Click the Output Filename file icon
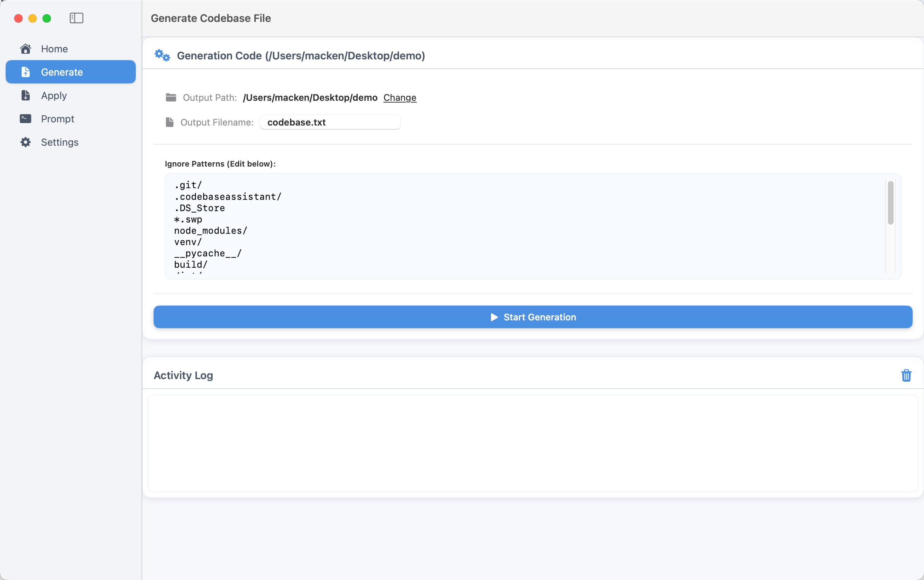Viewport: 924px width, 580px height. pos(169,122)
